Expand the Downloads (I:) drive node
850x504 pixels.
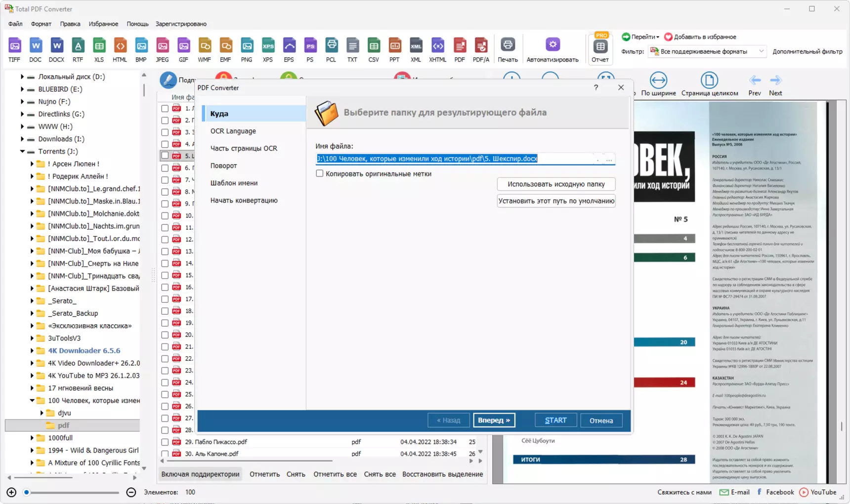point(22,139)
